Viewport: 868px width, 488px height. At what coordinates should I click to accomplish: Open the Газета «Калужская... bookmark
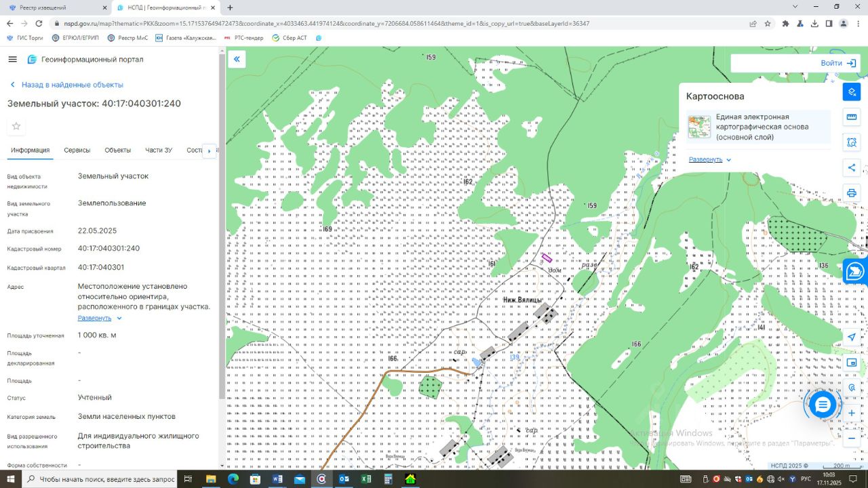186,38
